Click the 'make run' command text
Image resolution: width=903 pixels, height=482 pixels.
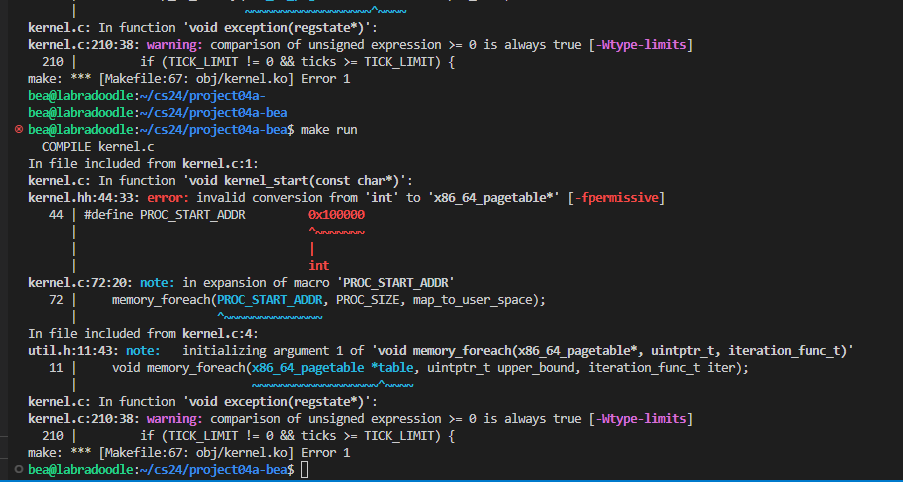coord(328,130)
